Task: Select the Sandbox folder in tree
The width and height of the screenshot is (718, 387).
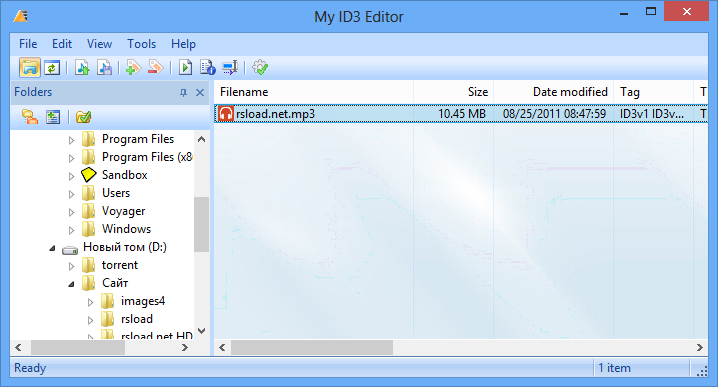Action: click(125, 175)
